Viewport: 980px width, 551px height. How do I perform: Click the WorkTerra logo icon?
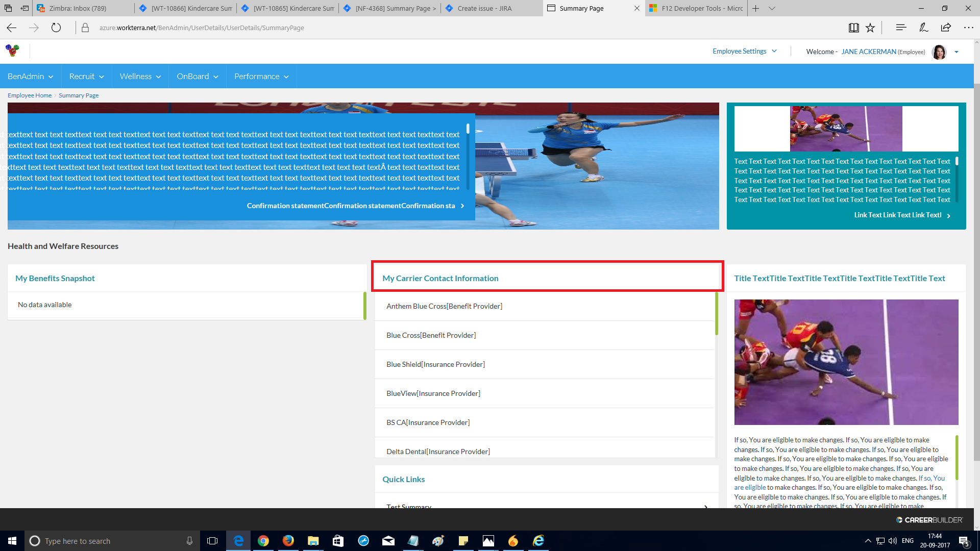(x=13, y=51)
